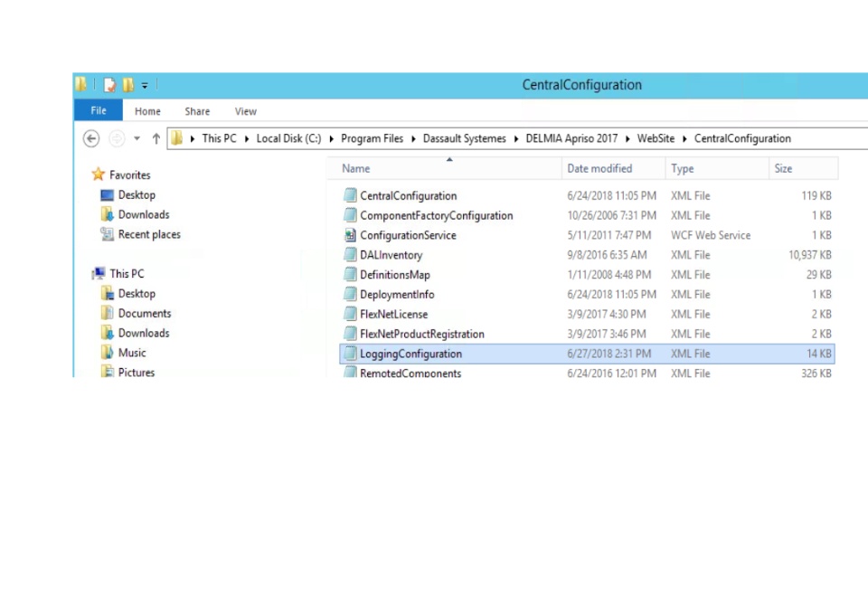Click CentralConfiguration breadcrumb in address bar
Screen dimensions: 868x614
tap(742, 138)
